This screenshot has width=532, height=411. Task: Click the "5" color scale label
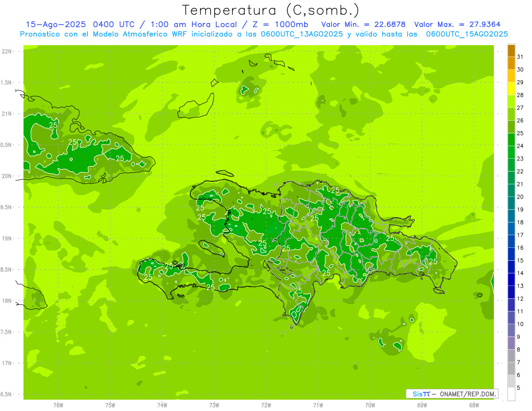pyautogui.click(x=519, y=388)
